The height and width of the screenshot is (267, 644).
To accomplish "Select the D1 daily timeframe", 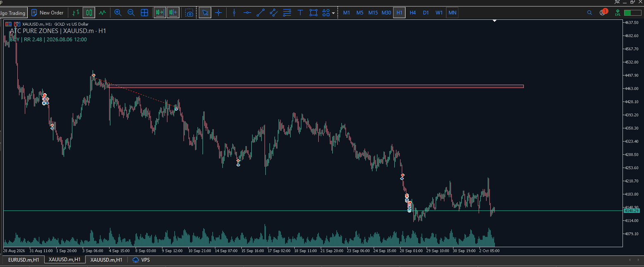I will pyautogui.click(x=426, y=13).
